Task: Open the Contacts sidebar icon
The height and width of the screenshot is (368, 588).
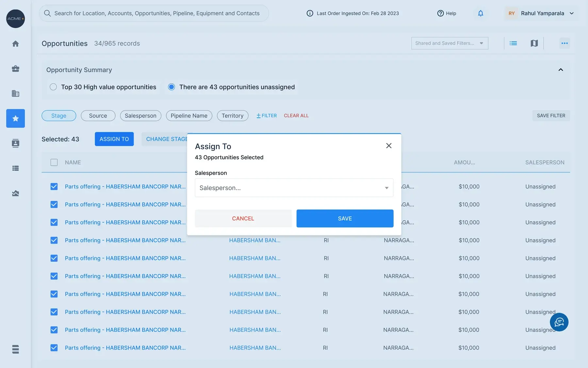Action: 15,143
